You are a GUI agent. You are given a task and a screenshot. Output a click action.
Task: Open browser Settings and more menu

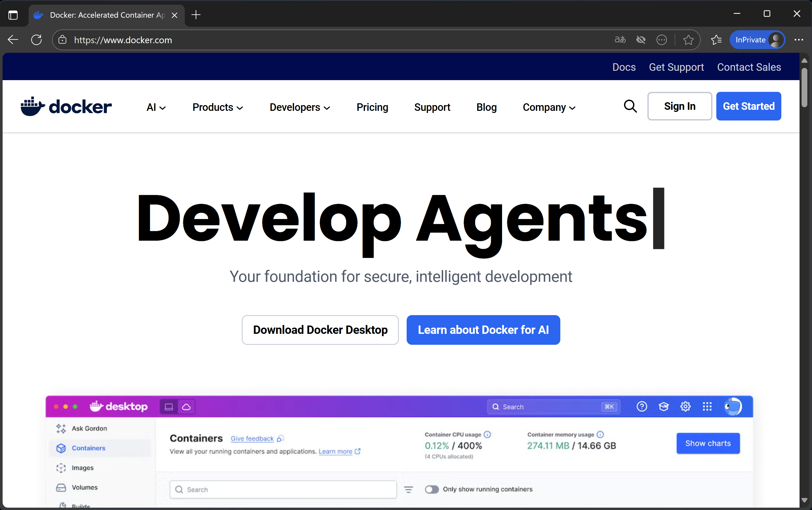point(798,40)
